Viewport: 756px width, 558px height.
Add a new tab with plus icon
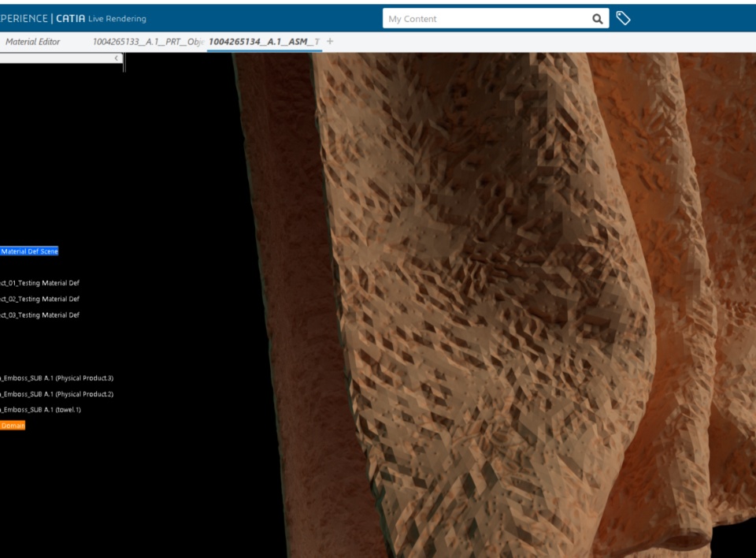tap(330, 42)
